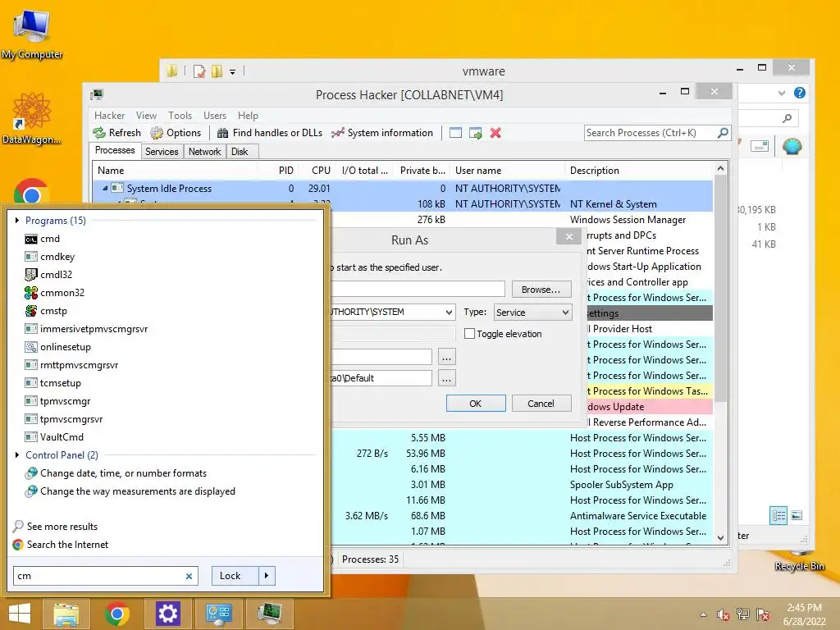Open the Users menu
The image size is (840, 630).
tap(215, 116)
